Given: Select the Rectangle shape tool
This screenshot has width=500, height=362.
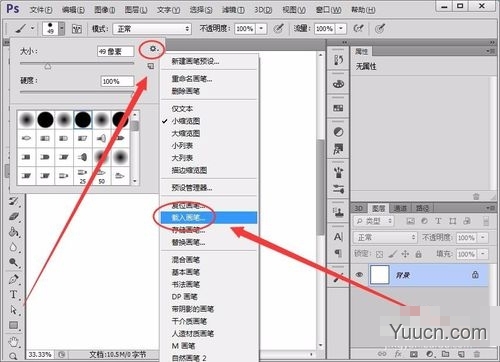Looking at the screenshot, I should [x=14, y=325].
